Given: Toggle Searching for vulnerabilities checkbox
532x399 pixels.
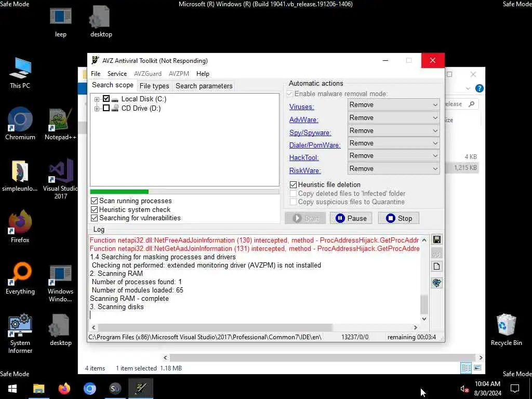Looking at the screenshot, I should [x=95, y=218].
